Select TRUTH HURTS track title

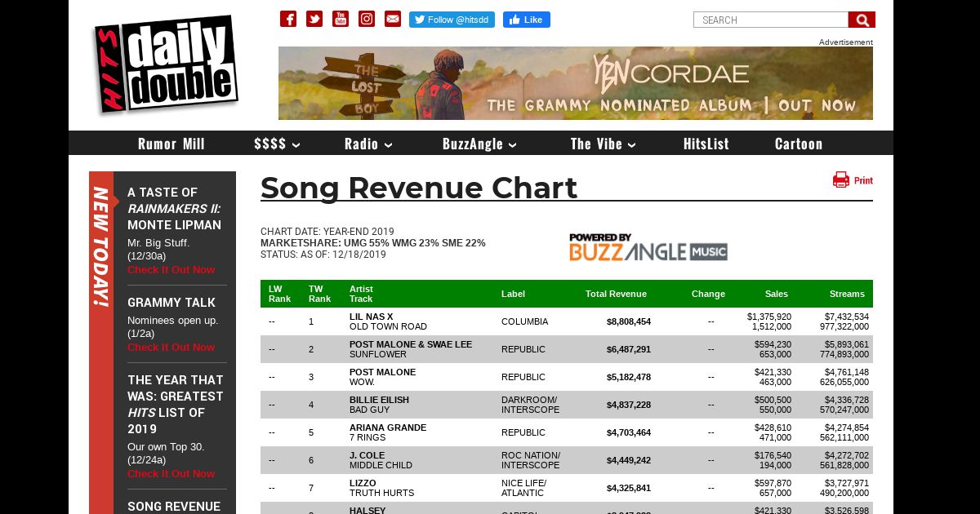click(381, 493)
